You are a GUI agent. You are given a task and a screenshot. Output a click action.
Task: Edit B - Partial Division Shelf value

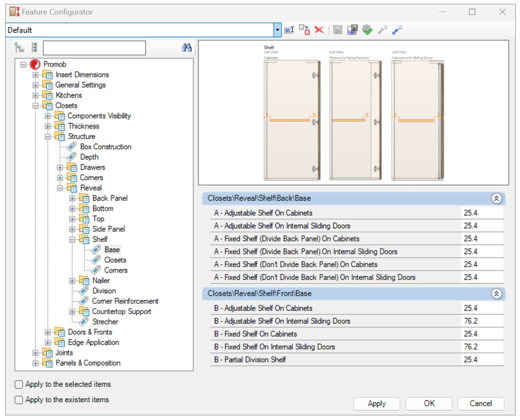coord(482,360)
